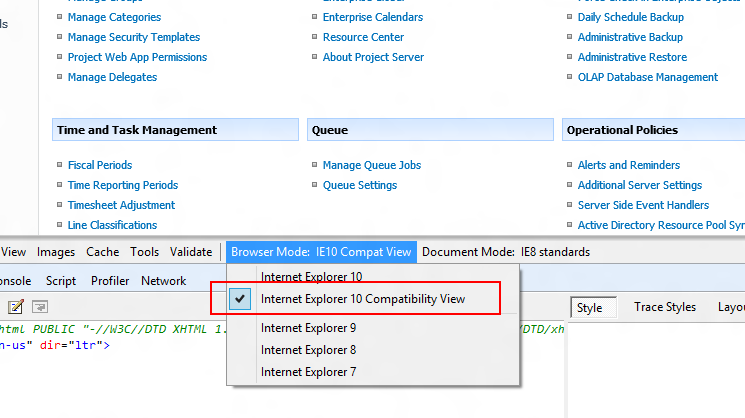Open the Manage Queue Jobs link
Screen dimensions: 745x418
[x=372, y=165]
